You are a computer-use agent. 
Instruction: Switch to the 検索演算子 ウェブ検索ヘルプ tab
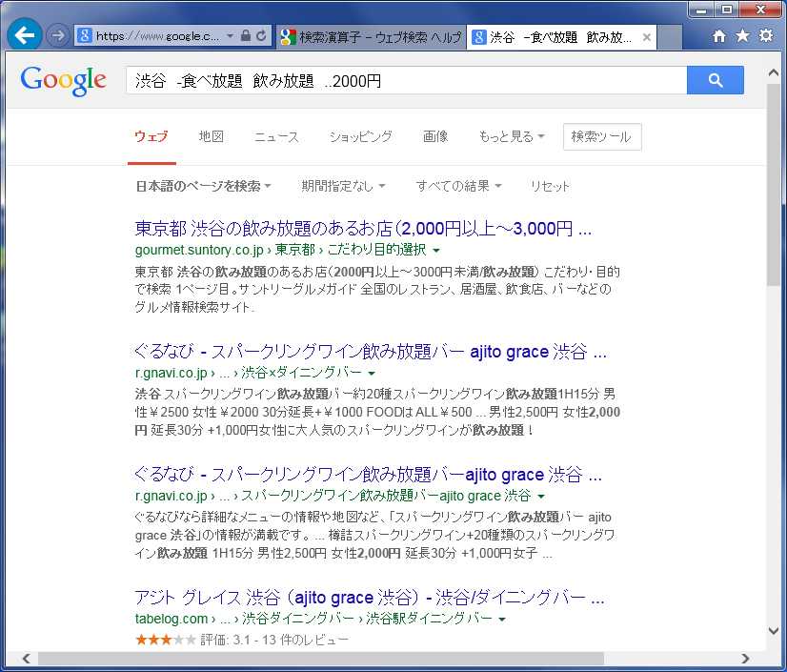click(370, 37)
